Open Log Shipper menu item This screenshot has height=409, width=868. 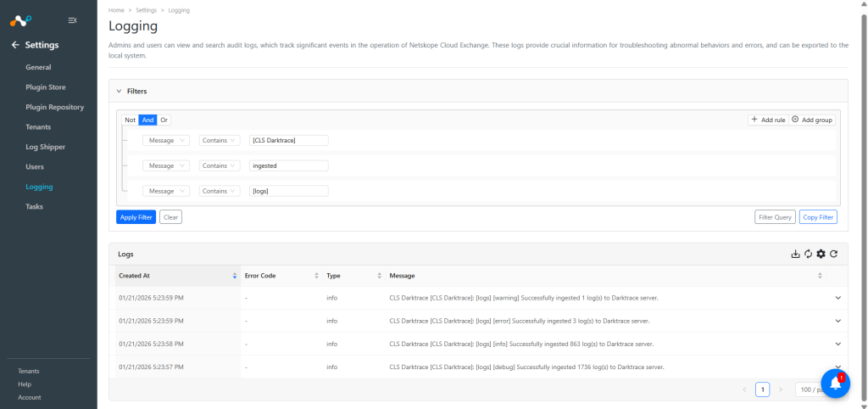tap(46, 147)
